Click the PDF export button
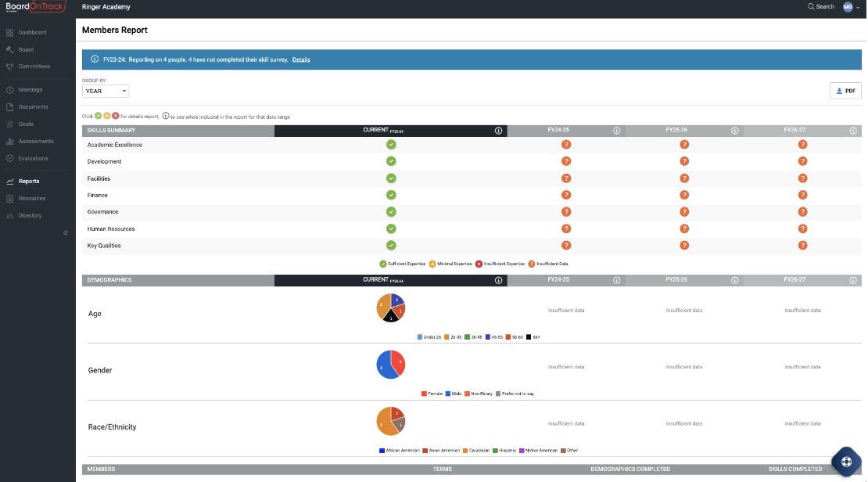The image size is (868, 482). point(845,91)
